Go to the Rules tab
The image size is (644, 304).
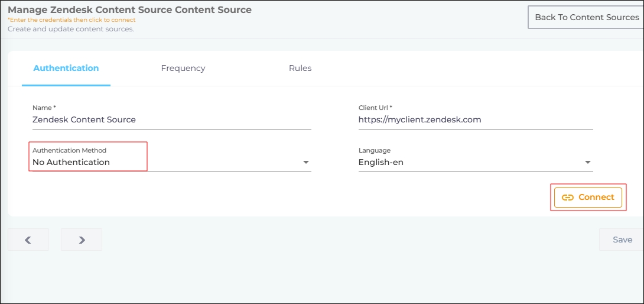pyautogui.click(x=300, y=68)
